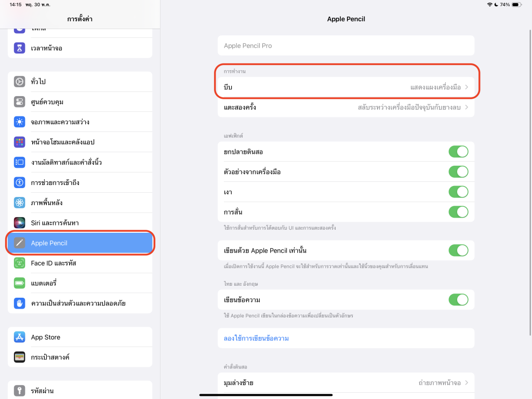Toggle the ยกปลายดินสอ switch off

(458, 152)
